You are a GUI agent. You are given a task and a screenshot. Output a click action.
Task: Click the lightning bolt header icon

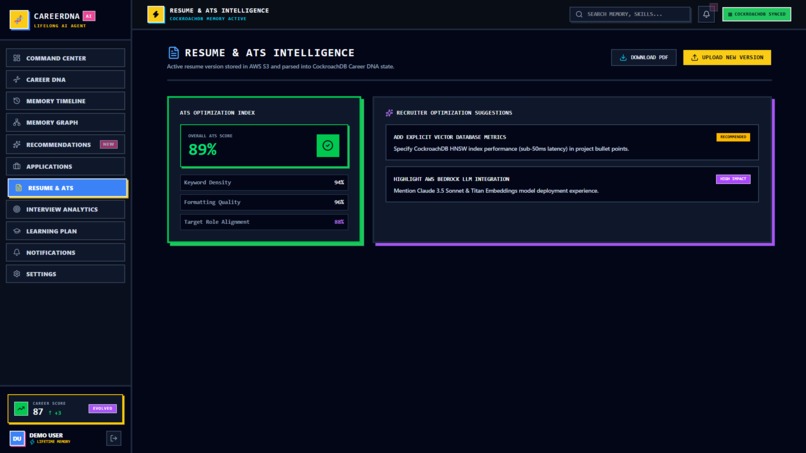(x=156, y=14)
